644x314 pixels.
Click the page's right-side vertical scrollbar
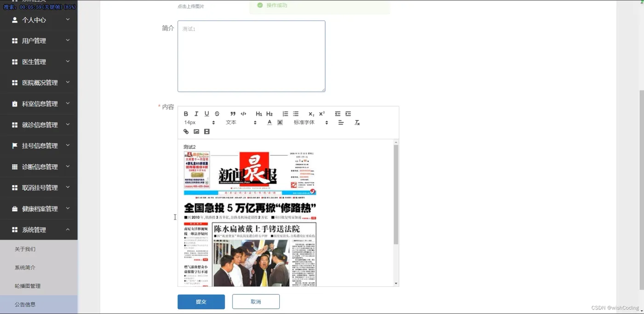(641, 190)
